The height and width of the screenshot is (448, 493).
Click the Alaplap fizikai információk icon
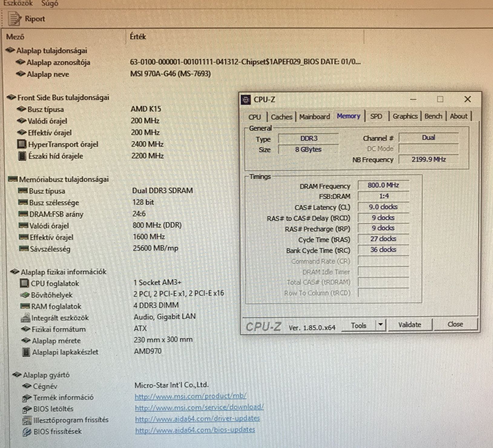15,272
